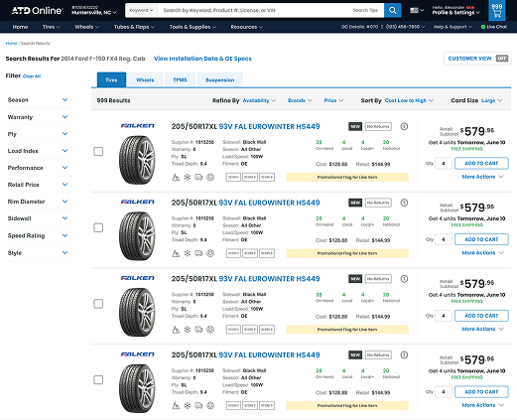Click the Home breadcrumb link
The width and height of the screenshot is (517, 420).
(11, 44)
